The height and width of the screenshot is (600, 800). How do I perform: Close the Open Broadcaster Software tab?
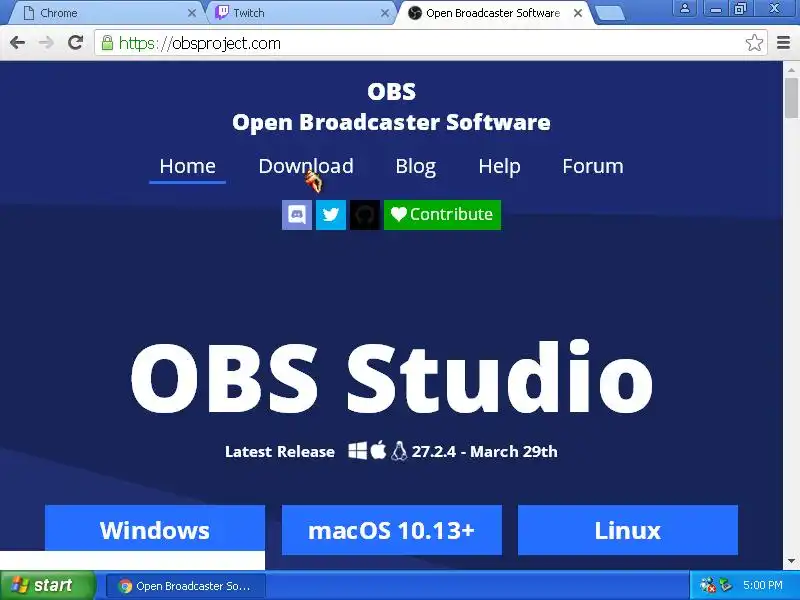(x=578, y=13)
